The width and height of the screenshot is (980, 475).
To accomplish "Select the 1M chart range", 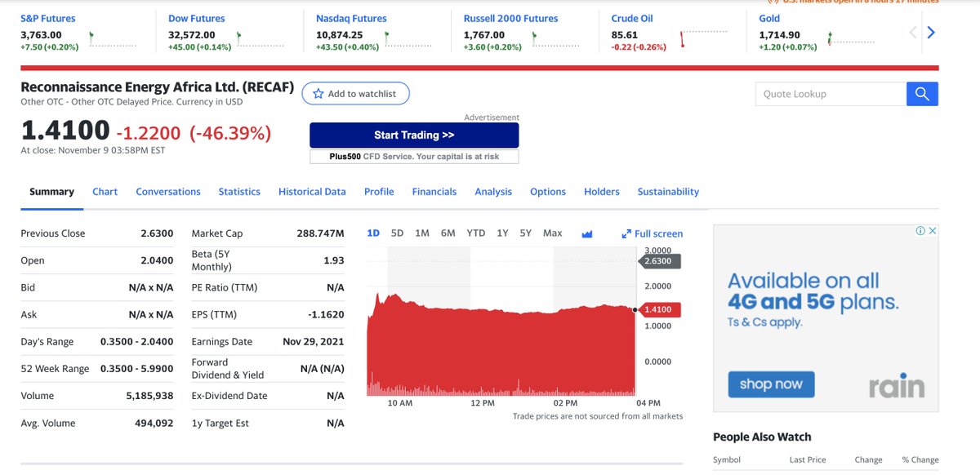I will tap(422, 233).
